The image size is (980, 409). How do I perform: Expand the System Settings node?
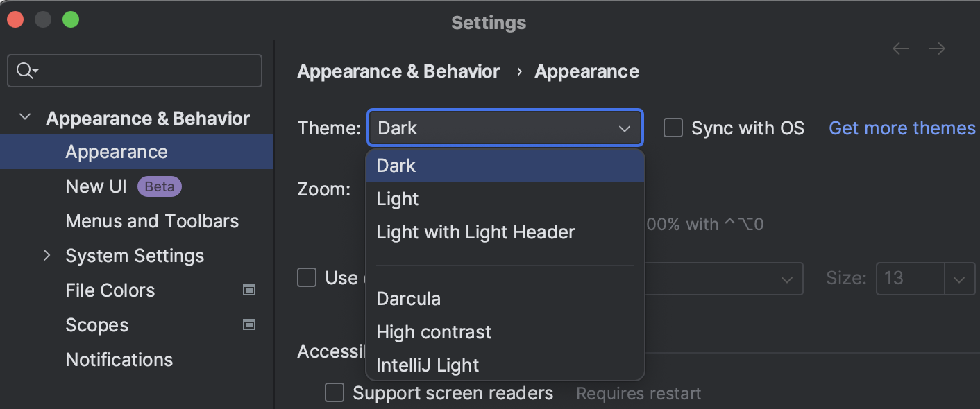pos(47,255)
